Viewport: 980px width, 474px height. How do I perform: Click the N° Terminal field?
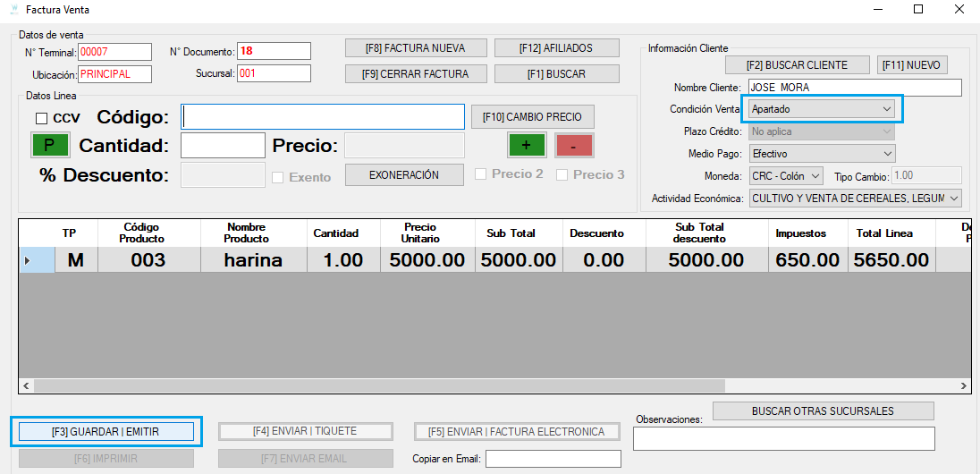pos(115,51)
